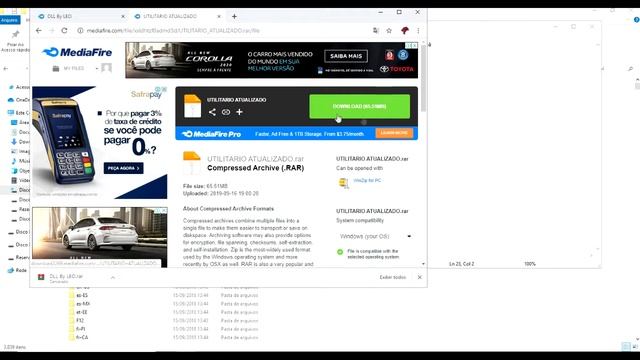Click the Peça Agora button in the Safrapay ad
Screen dimensions: 640x360
(x=123, y=168)
